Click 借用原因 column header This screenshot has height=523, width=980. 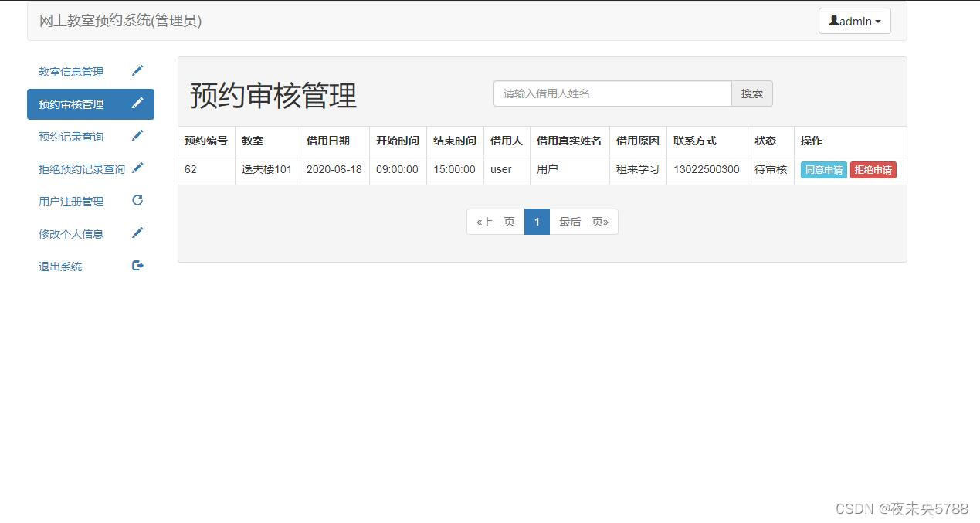click(638, 141)
